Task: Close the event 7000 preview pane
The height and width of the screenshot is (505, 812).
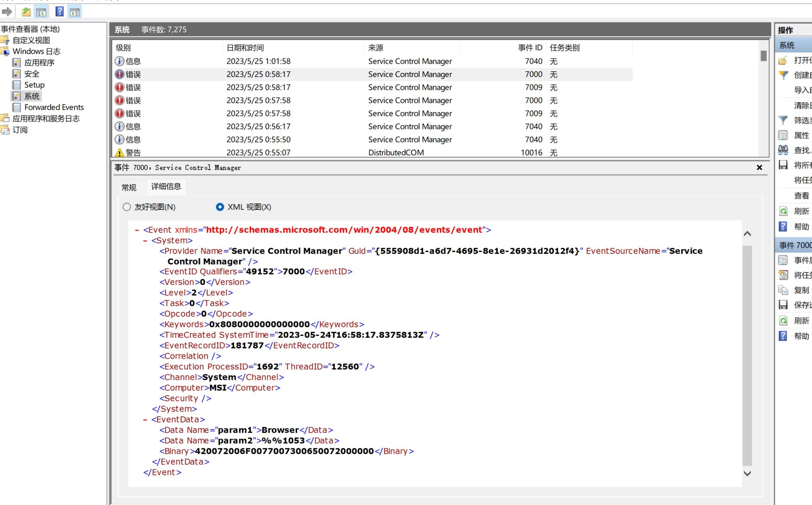Action: coord(759,167)
